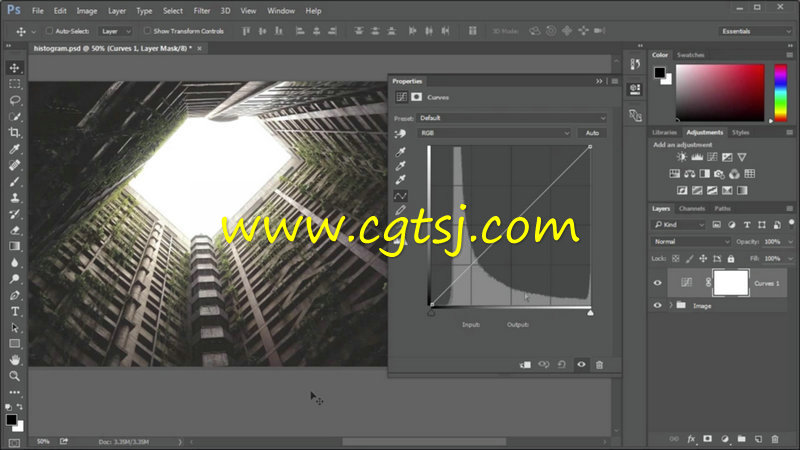Add a layer mask in Layers panel
The image size is (800, 450).
[708, 439]
